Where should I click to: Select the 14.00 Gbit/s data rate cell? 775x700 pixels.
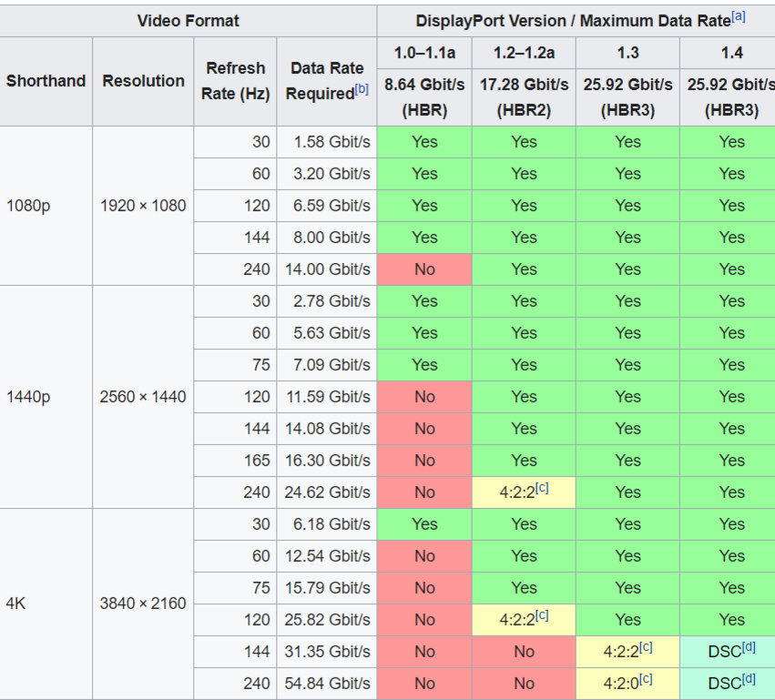327,269
